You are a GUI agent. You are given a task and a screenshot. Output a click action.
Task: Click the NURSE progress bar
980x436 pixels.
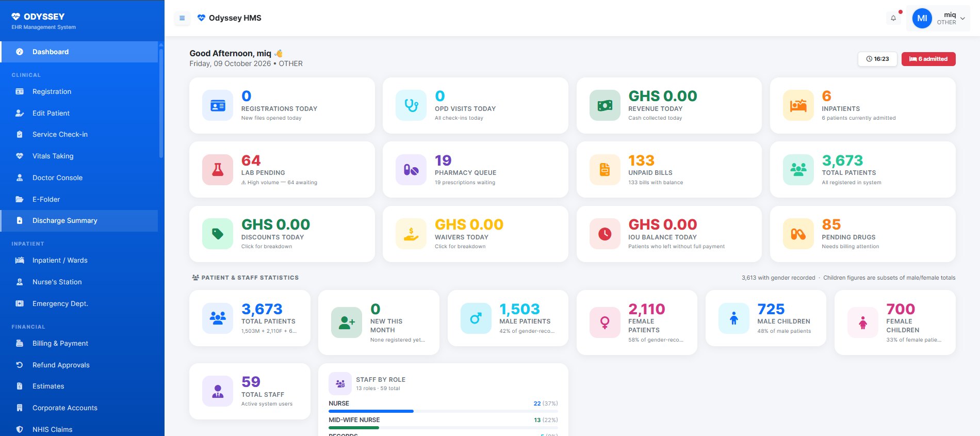point(443,411)
